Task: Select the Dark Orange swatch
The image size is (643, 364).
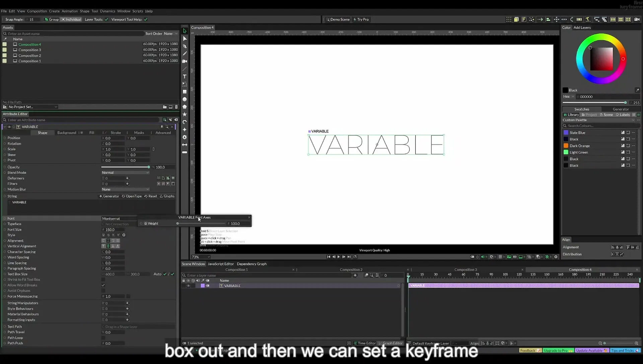Action: click(579, 146)
